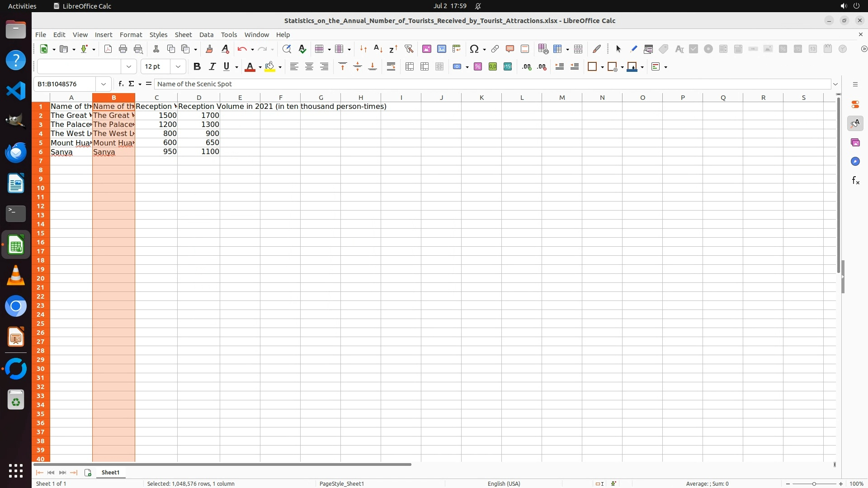Image resolution: width=868 pixels, height=488 pixels.
Task: Toggle Italic formatting
Action: 212,67
